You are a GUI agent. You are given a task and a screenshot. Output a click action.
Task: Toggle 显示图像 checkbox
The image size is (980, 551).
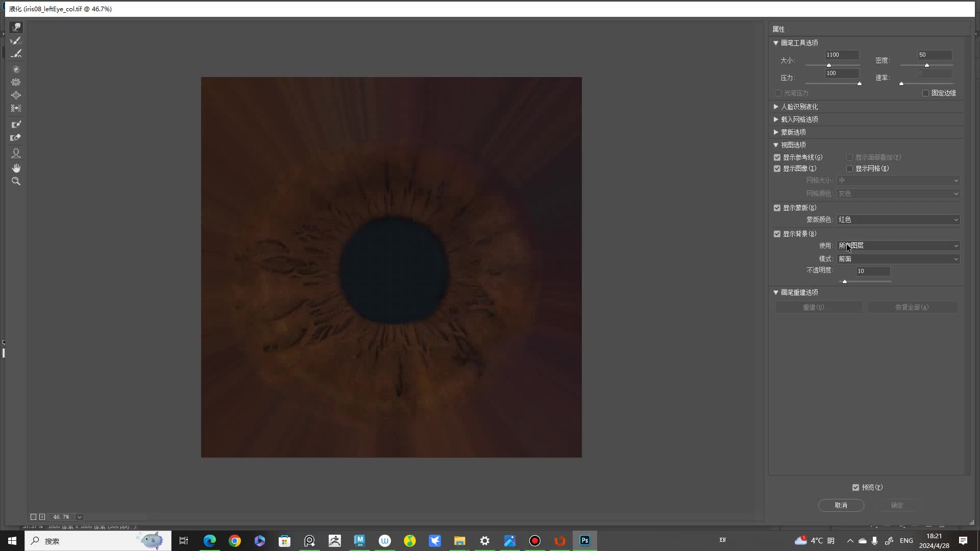point(777,169)
